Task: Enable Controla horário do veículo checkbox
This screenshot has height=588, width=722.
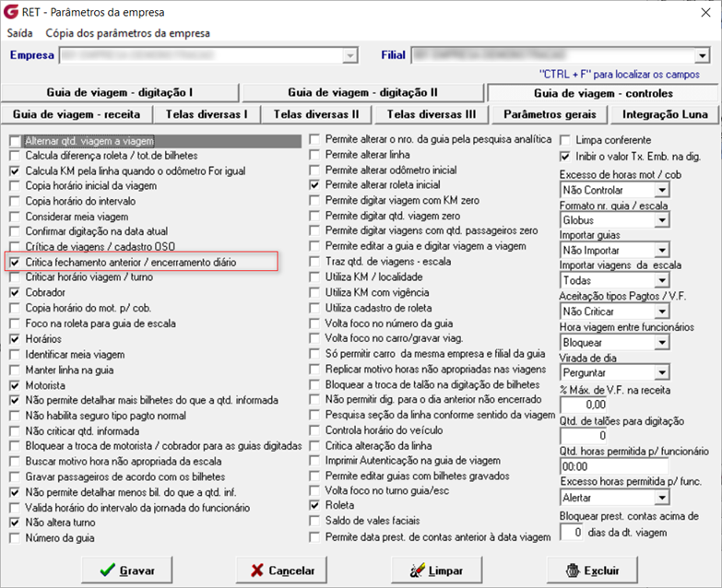Action: point(314,430)
